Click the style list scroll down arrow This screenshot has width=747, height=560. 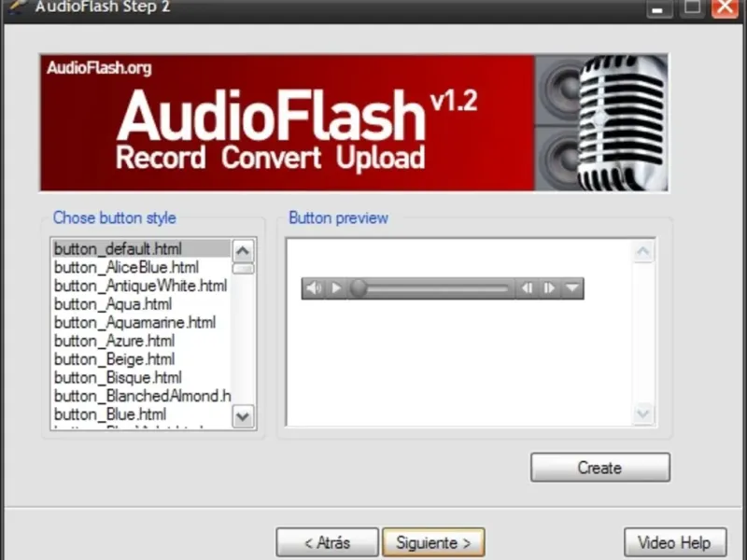coord(243,416)
